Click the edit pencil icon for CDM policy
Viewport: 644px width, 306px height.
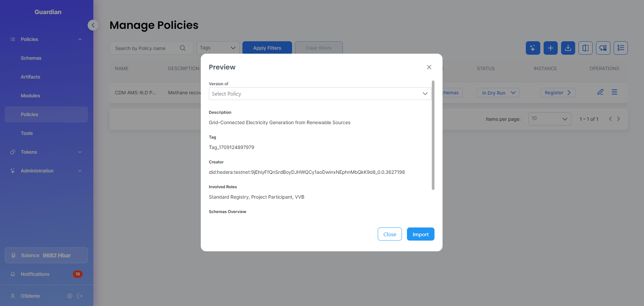[600, 92]
